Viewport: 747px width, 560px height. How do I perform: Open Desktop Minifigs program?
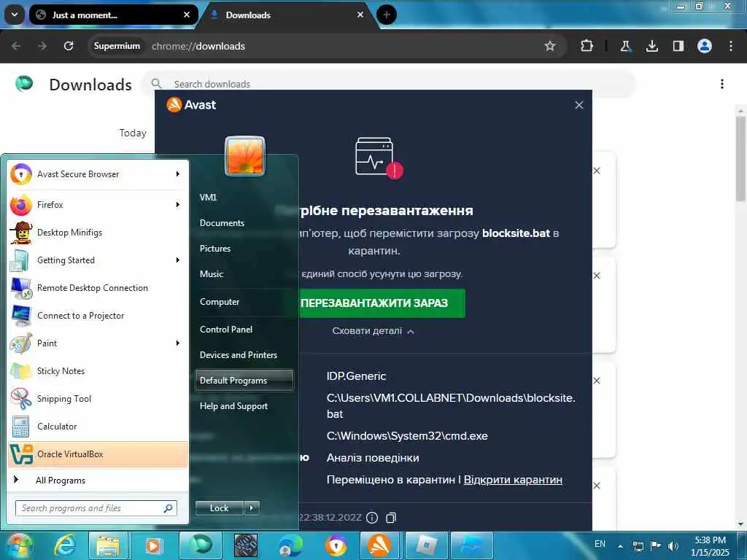[98, 233]
